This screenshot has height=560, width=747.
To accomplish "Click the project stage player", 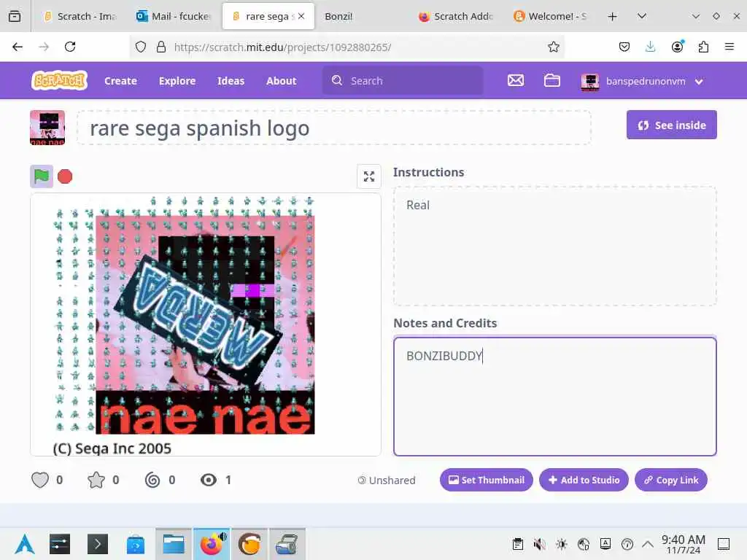I will coord(205,324).
